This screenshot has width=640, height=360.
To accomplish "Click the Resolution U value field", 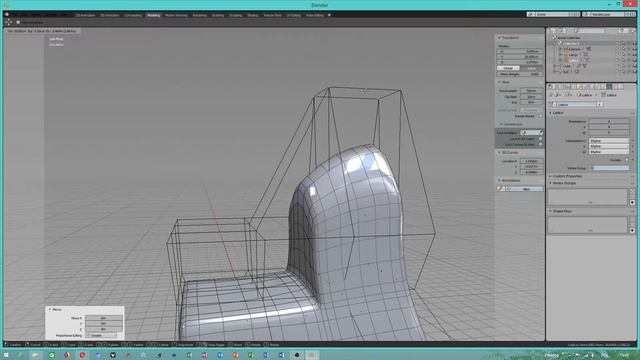I will click(x=609, y=121).
